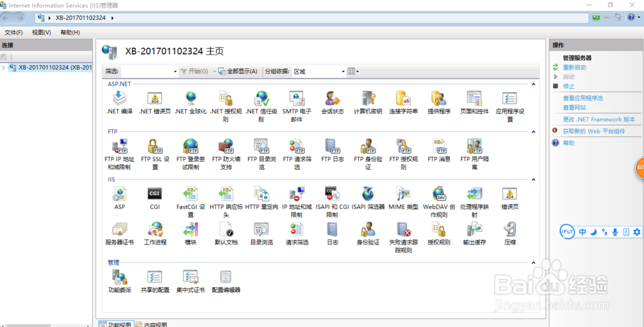The width and height of the screenshot is (644, 327).
Task: Open the 输出缓存 feature
Action: pyautogui.click(x=475, y=234)
